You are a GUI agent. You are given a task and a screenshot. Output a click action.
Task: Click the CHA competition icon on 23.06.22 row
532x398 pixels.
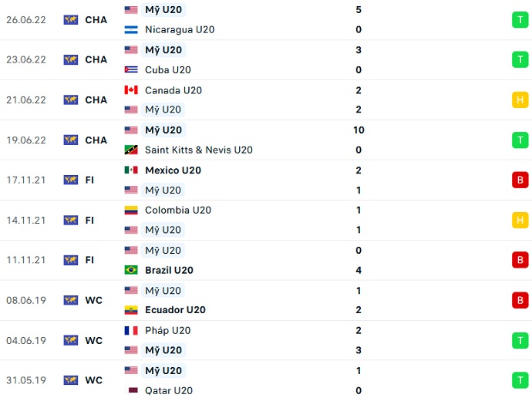tap(71, 60)
